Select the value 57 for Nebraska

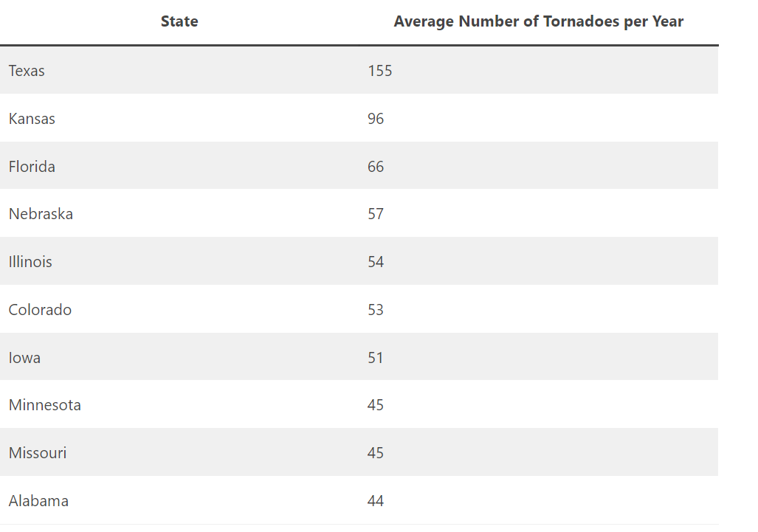coord(376,214)
